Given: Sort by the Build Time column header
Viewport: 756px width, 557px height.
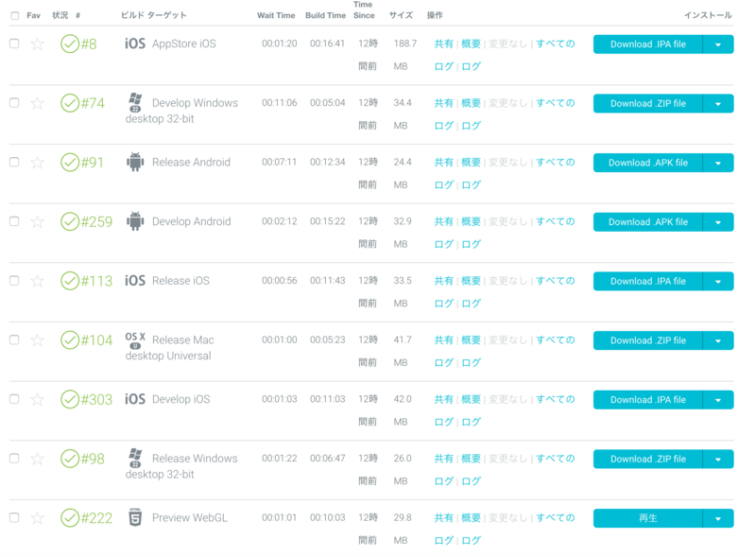Looking at the screenshot, I should point(325,15).
